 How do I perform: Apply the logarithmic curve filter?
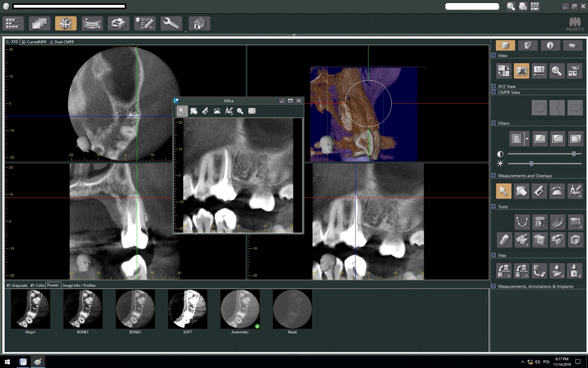558,139
